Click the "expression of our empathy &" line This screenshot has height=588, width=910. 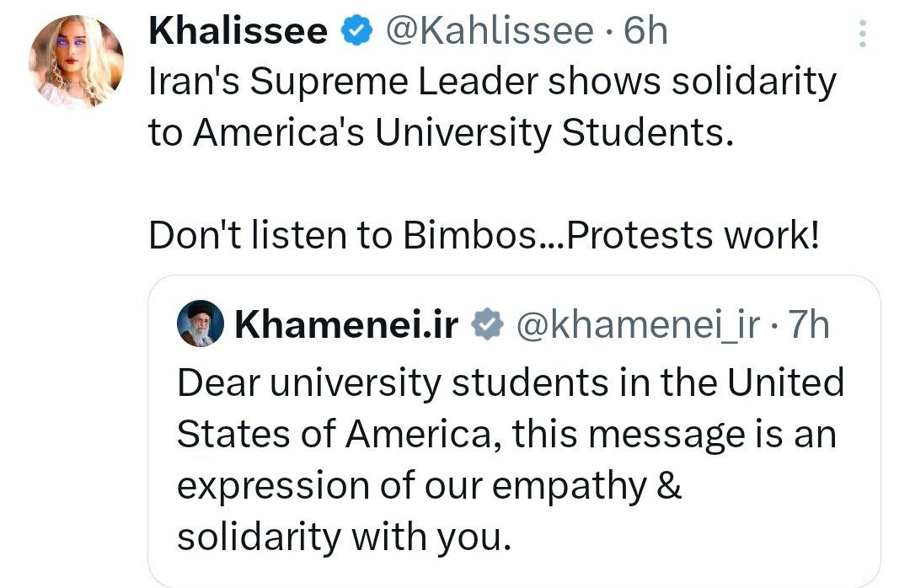428,486
